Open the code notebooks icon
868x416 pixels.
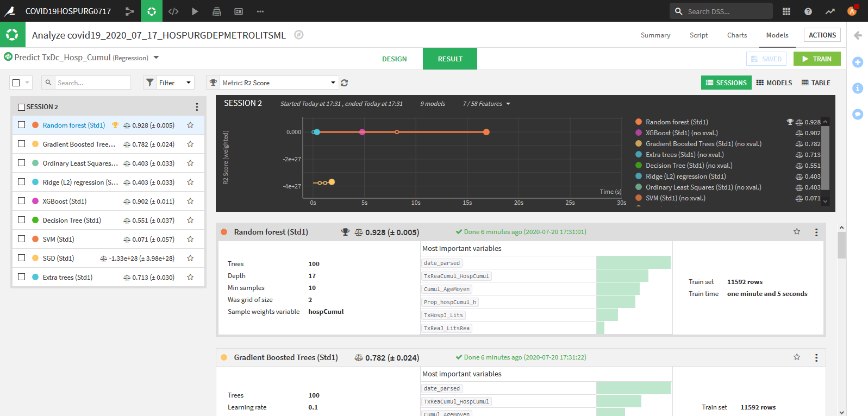pyautogui.click(x=173, y=11)
